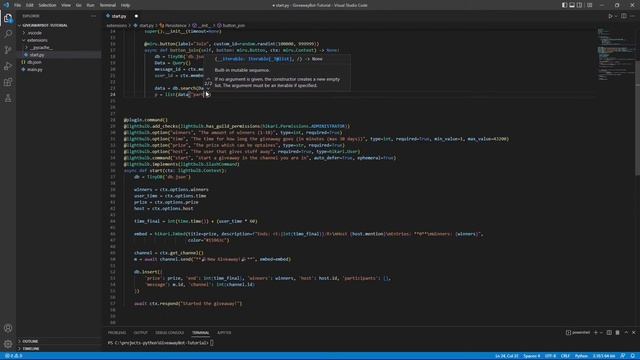Open the Go menu
Image resolution: width=640 pixels, height=360 pixels.
click(x=79, y=5)
